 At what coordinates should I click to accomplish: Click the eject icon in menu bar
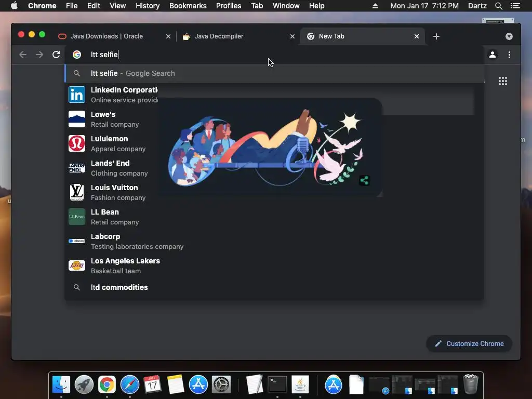[x=375, y=6]
